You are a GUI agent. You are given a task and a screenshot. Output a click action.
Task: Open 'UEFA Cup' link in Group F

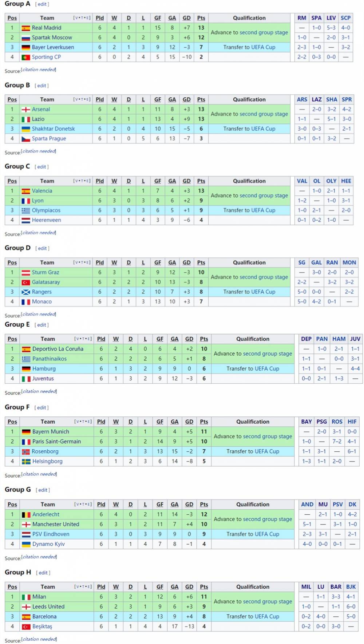[265, 451]
